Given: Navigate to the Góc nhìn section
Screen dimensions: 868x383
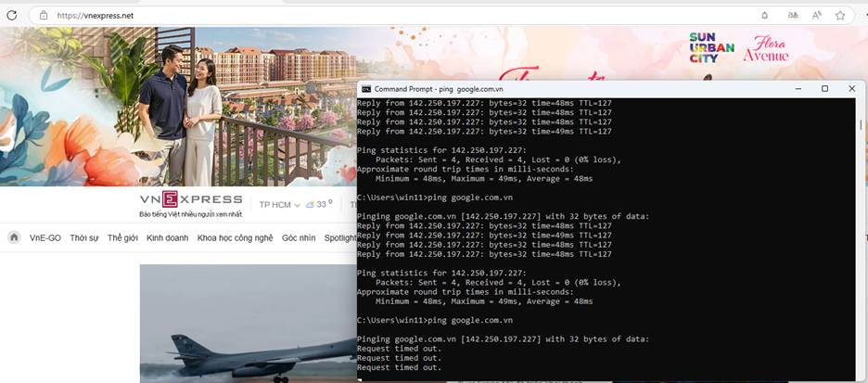Looking at the screenshot, I should pos(299,238).
